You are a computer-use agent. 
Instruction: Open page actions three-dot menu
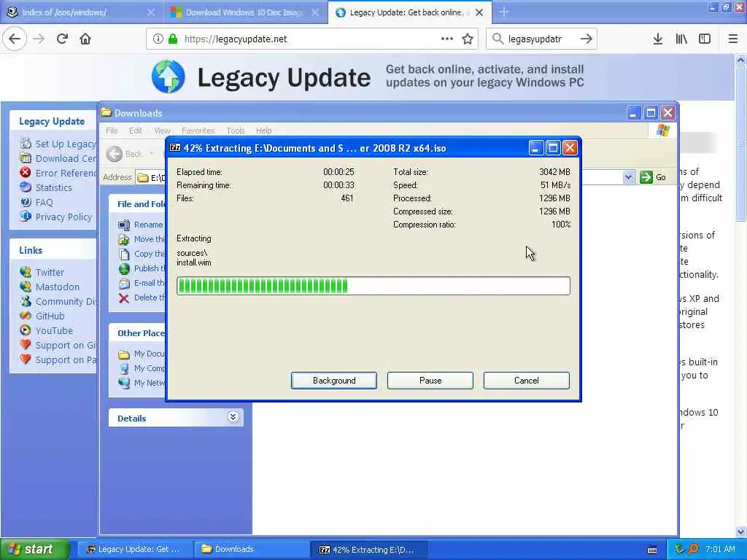coord(447,39)
